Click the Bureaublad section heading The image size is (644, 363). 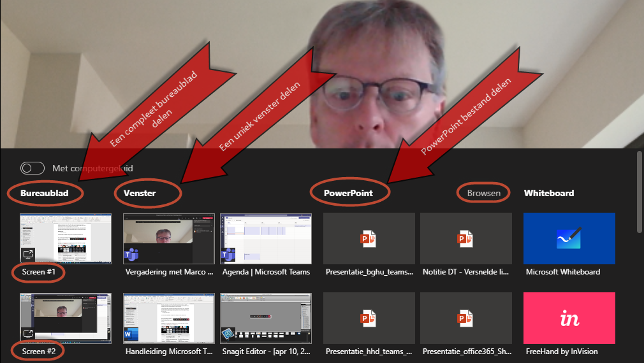[x=44, y=193]
